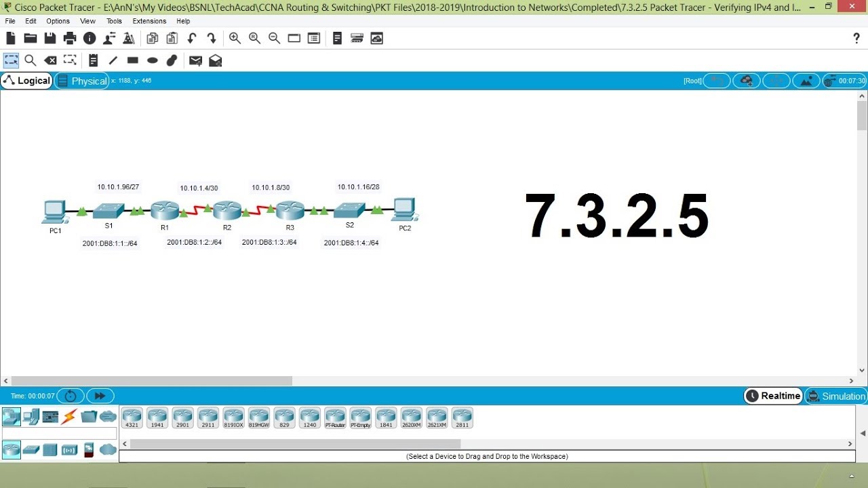Image resolution: width=868 pixels, height=488 pixels.
Task: Choose the Place Note tool
Action: 94,60
